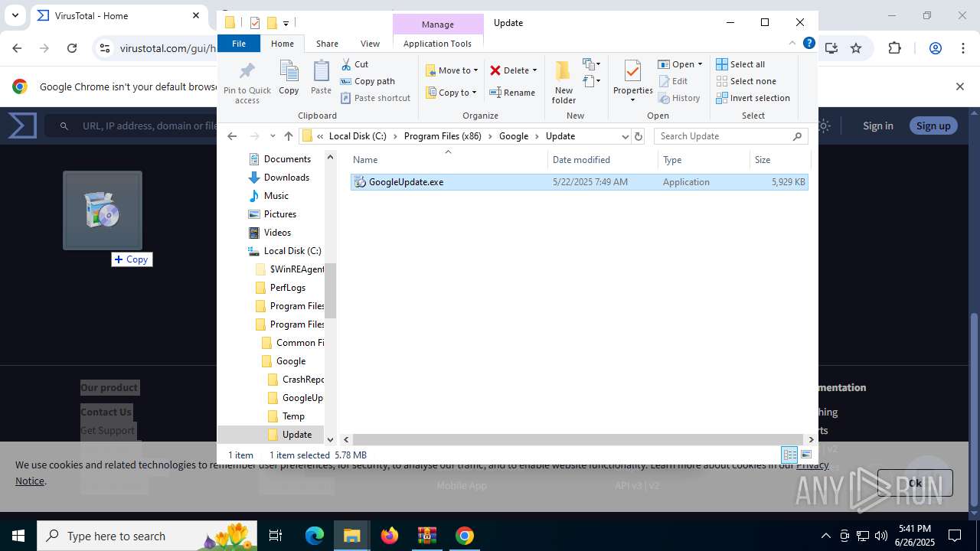Click Google in the address path
Screen dimensions: 980x551
click(x=514, y=136)
